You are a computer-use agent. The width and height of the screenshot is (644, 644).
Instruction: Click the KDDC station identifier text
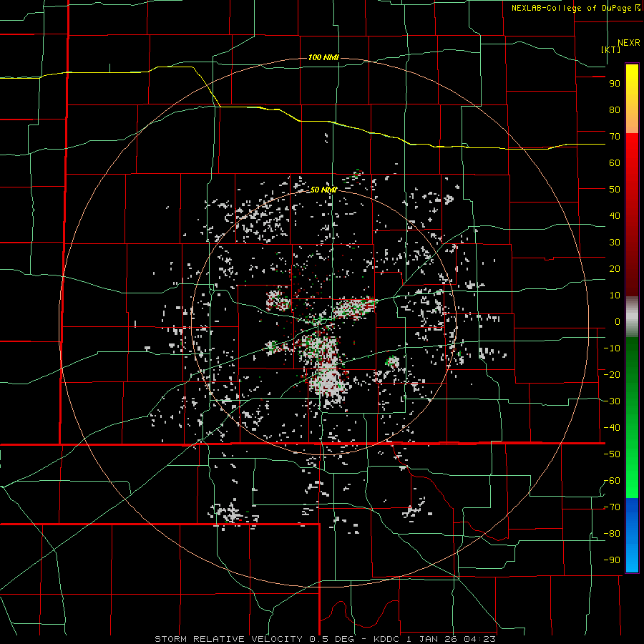point(387,639)
